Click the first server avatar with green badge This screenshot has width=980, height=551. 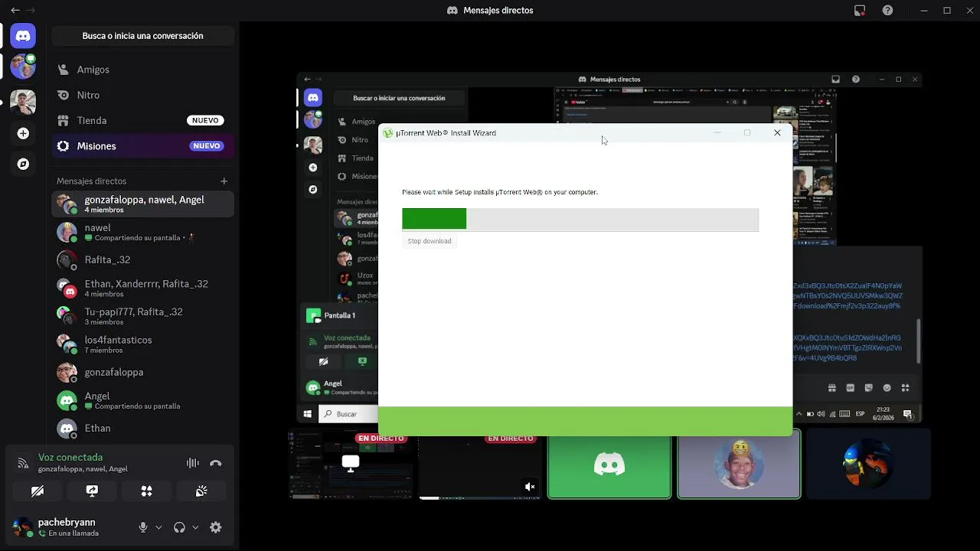(23, 67)
